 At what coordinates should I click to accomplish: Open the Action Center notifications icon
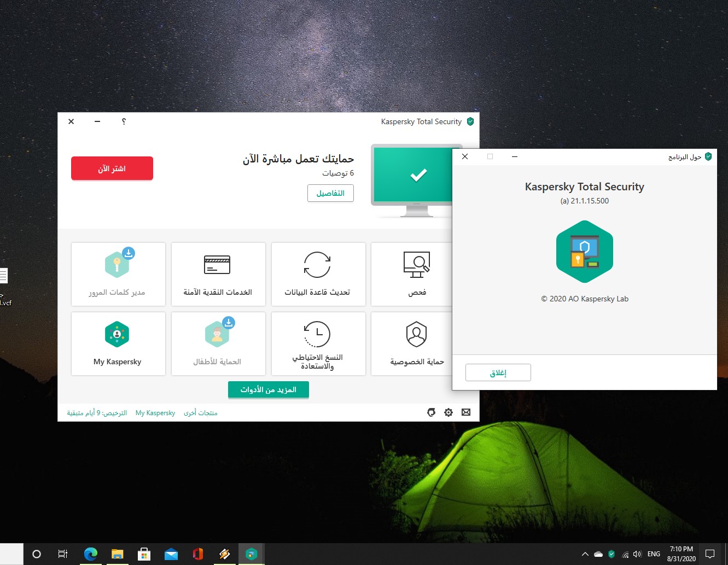[x=710, y=554]
